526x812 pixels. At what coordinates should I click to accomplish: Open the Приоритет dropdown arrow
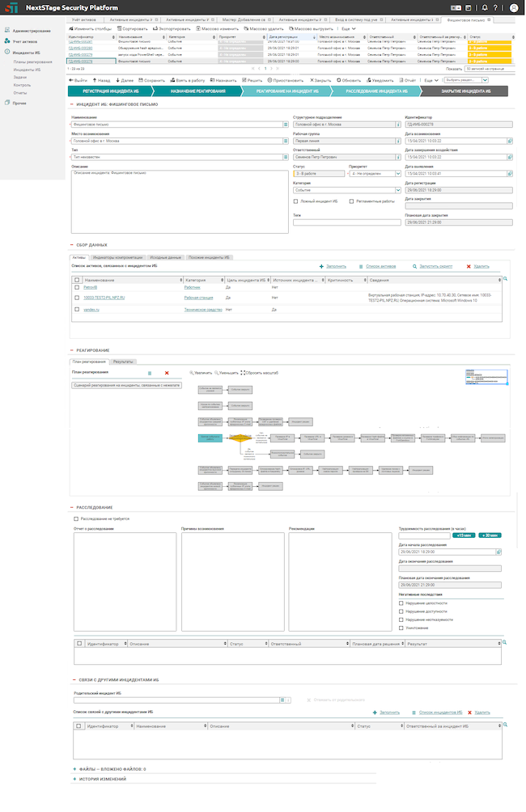point(398,174)
